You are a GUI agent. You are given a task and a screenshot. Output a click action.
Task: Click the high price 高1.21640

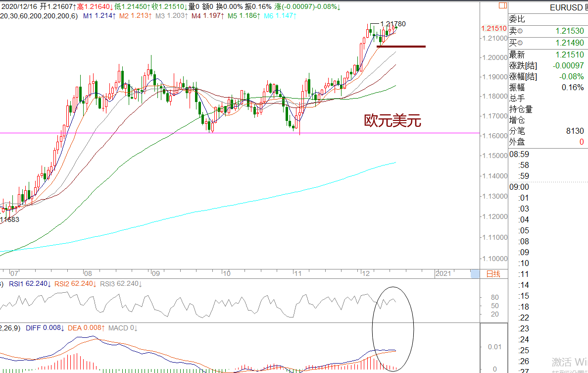(x=96, y=6)
